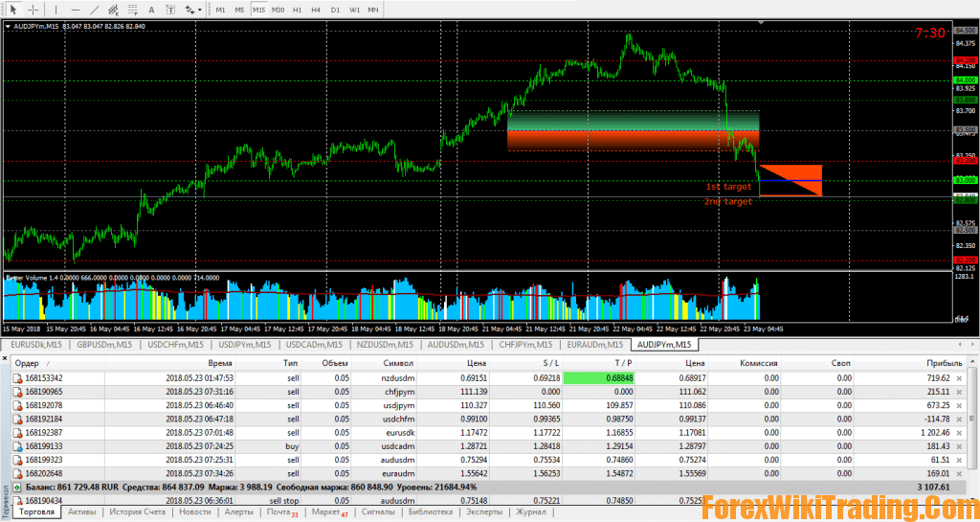Switch chart to H1 timeframe

tap(297, 10)
